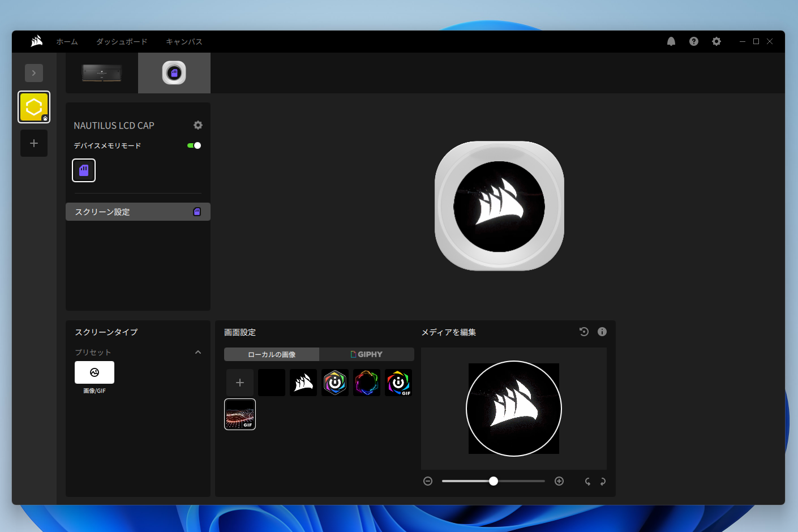Image resolution: width=798 pixels, height=532 pixels.
Task: Select the memory module device tab
Action: click(102, 73)
